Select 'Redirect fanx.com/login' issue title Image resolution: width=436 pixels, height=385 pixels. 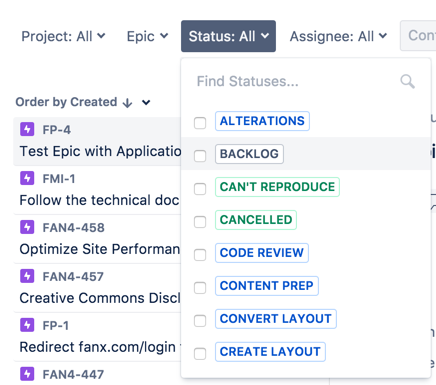[x=98, y=347]
